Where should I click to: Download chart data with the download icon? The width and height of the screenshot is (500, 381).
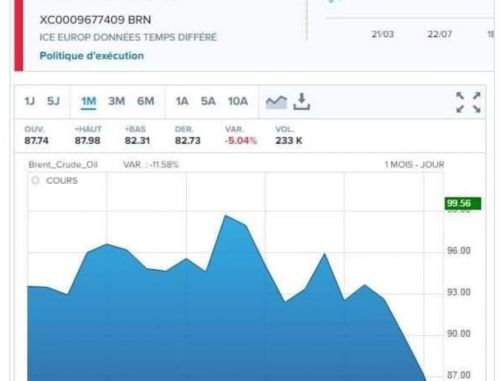coord(302,101)
